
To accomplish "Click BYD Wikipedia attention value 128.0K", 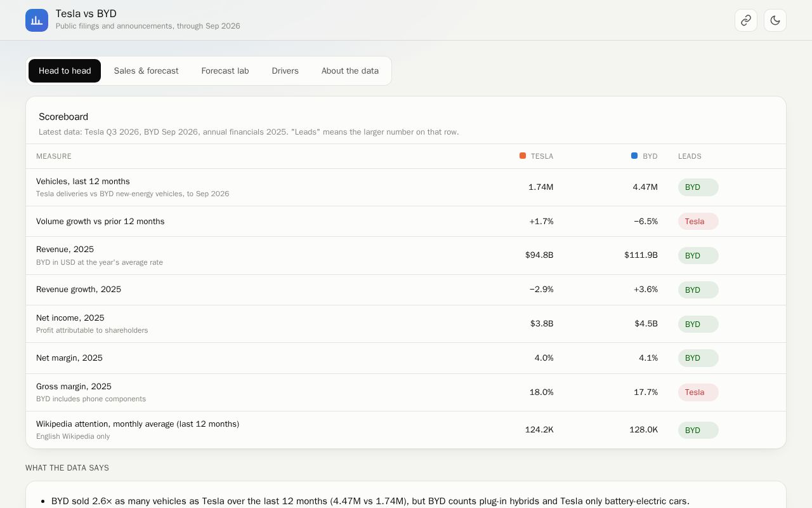I will [643, 430].
